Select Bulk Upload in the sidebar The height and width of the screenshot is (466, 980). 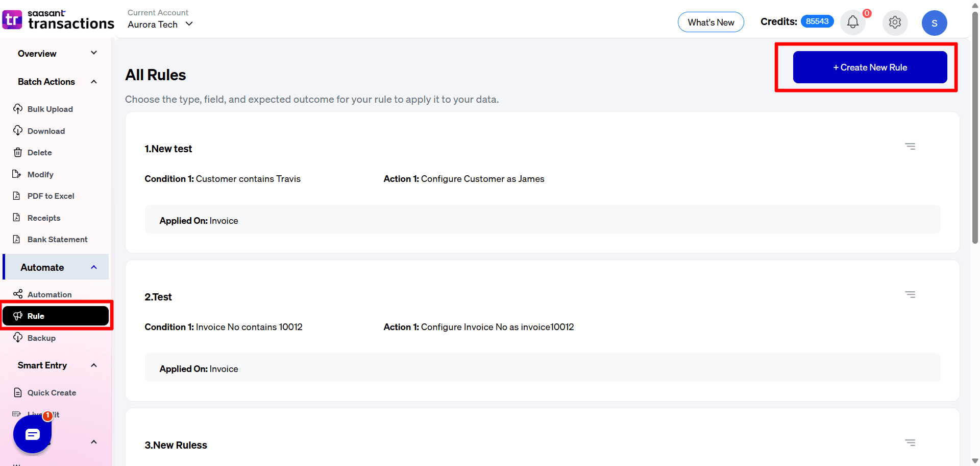pyautogui.click(x=50, y=109)
